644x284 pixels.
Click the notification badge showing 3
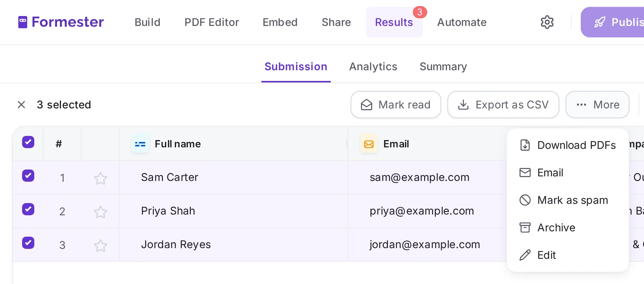pos(420,12)
